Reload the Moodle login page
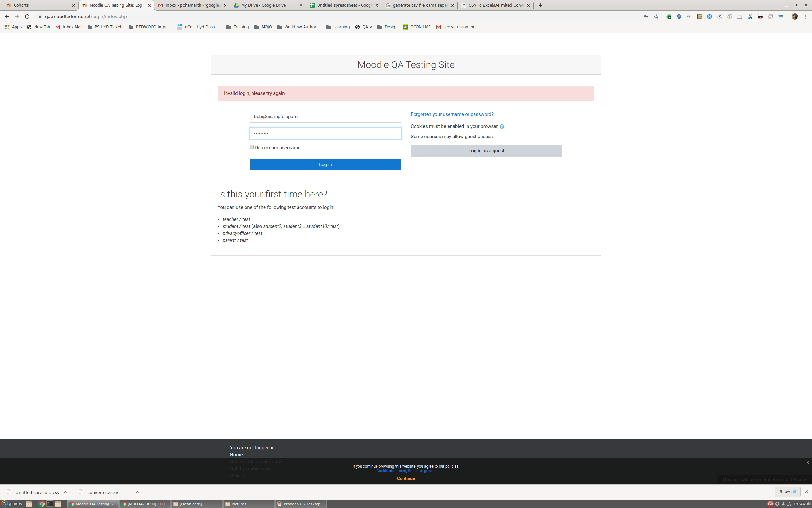The height and width of the screenshot is (508, 812). click(x=27, y=17)
